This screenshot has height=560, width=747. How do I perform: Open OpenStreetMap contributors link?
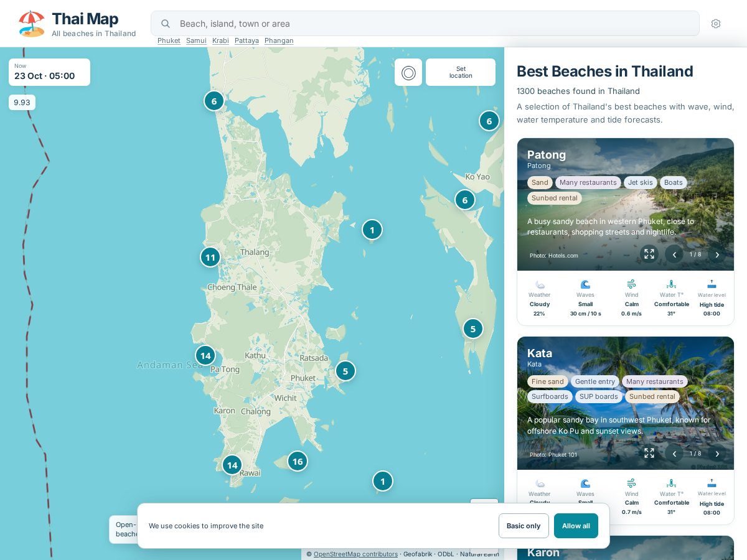[x=355, y=554]
